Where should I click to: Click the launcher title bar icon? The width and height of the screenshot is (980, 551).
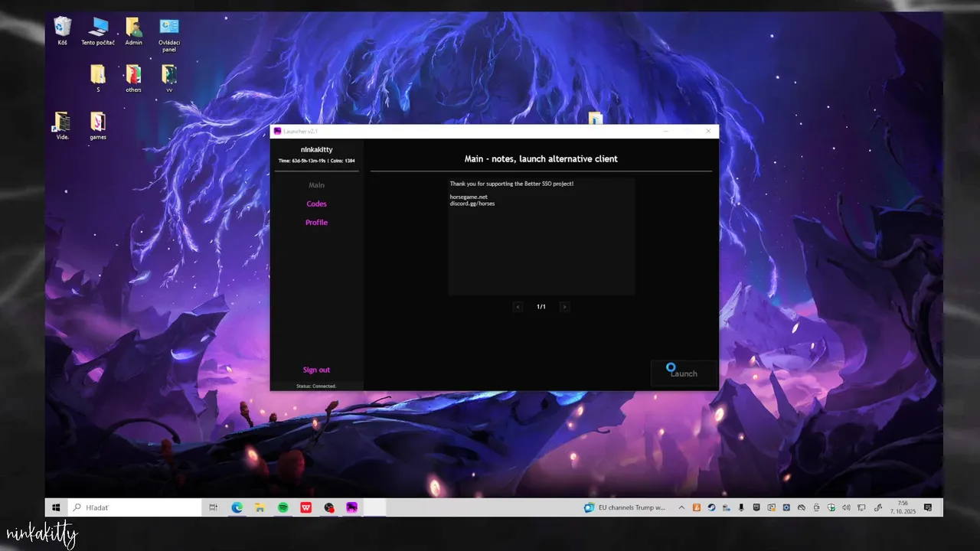click(x=277, y=131)
